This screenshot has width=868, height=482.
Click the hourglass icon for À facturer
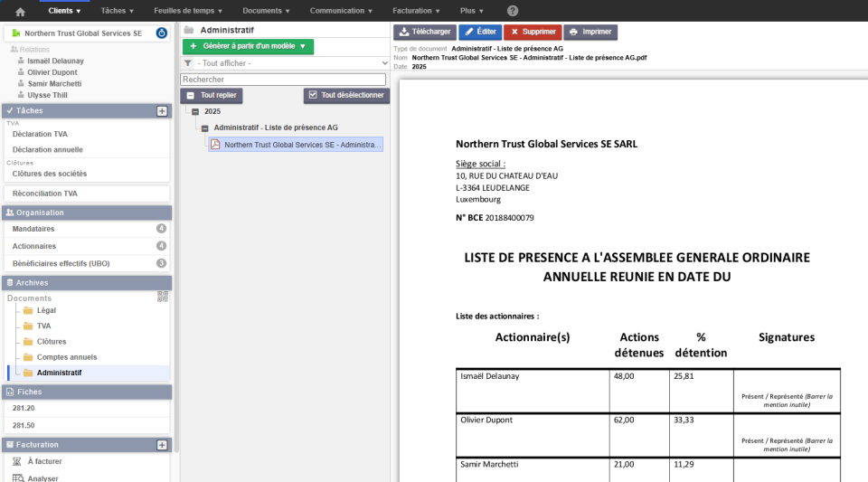pos(17,461)
